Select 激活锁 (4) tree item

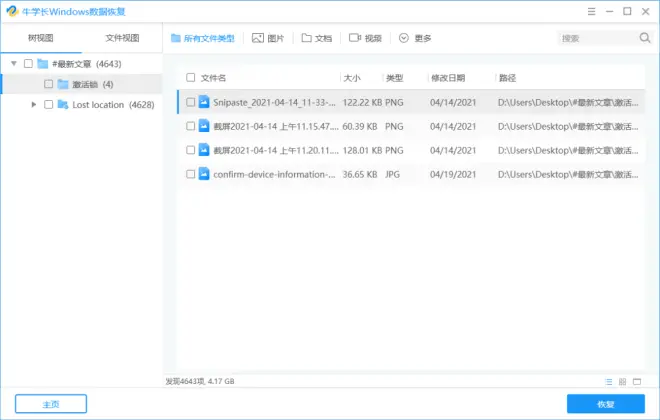coord(82,84)
